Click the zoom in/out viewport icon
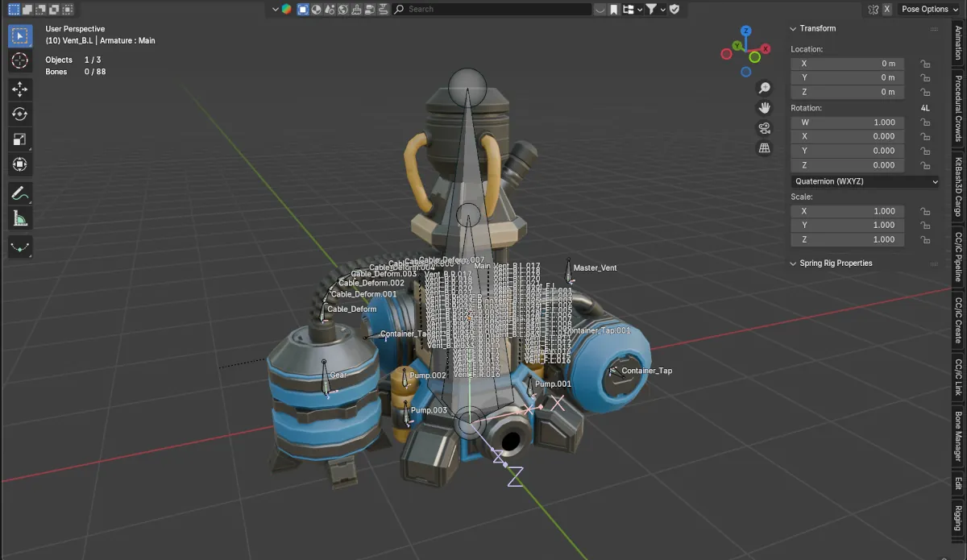967x560 pixels. (x=764, y=88)
